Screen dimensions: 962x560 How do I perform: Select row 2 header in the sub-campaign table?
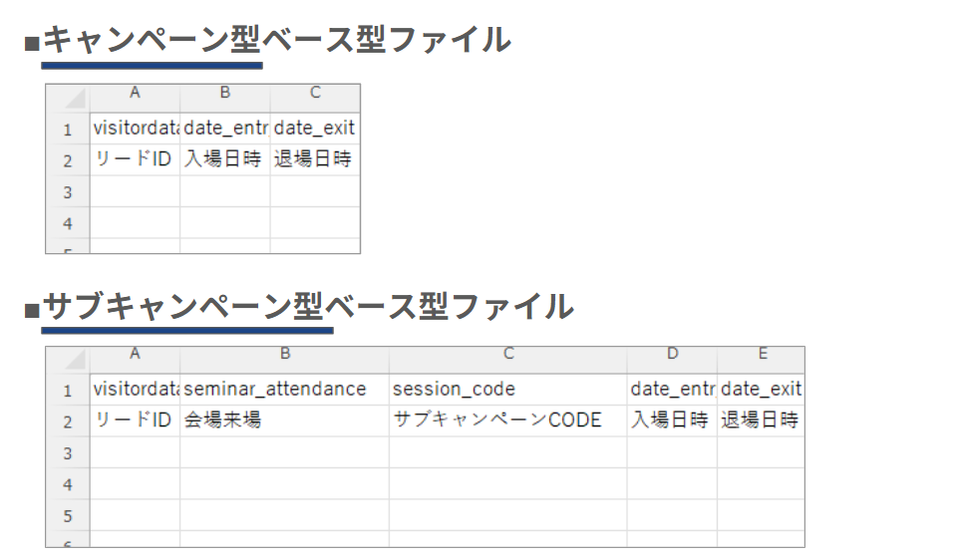pyautogui.click(x=68, y=421)
